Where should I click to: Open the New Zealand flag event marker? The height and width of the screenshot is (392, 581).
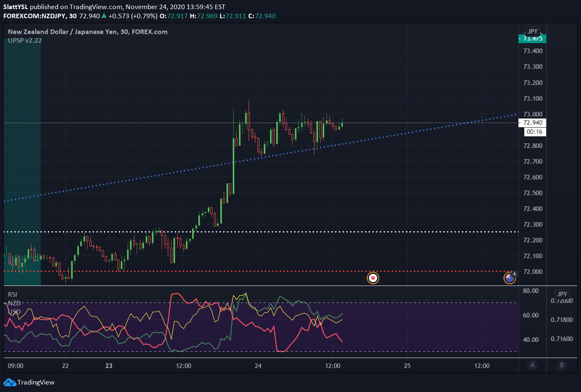tap(510, 277)
